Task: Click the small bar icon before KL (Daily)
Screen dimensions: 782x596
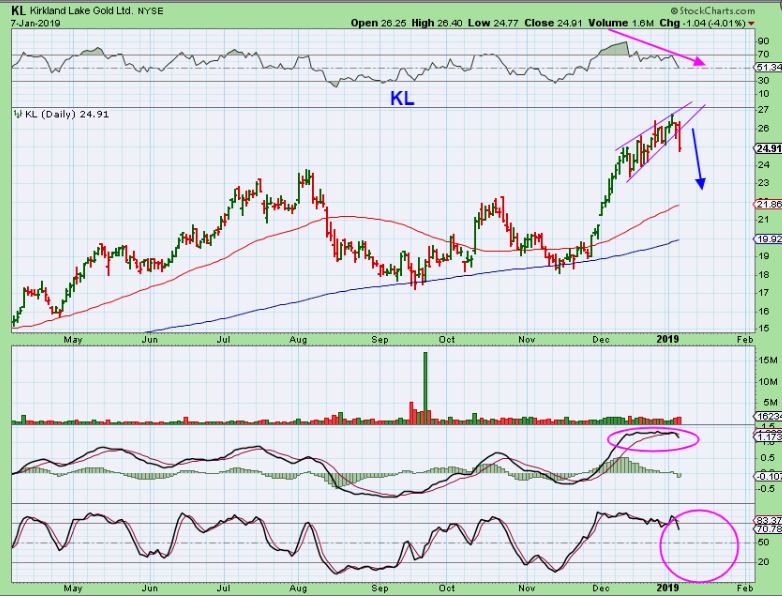Action: click(x=18, y=114)
